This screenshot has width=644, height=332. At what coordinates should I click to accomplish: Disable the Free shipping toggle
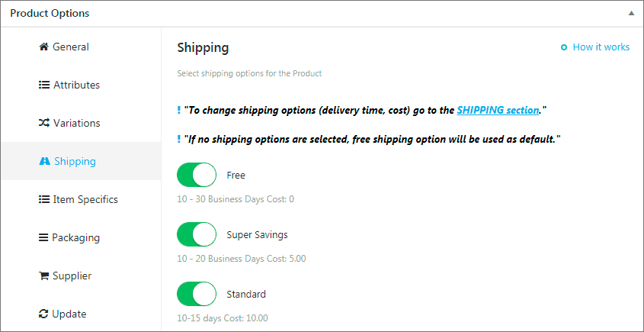tap(197, 175)
